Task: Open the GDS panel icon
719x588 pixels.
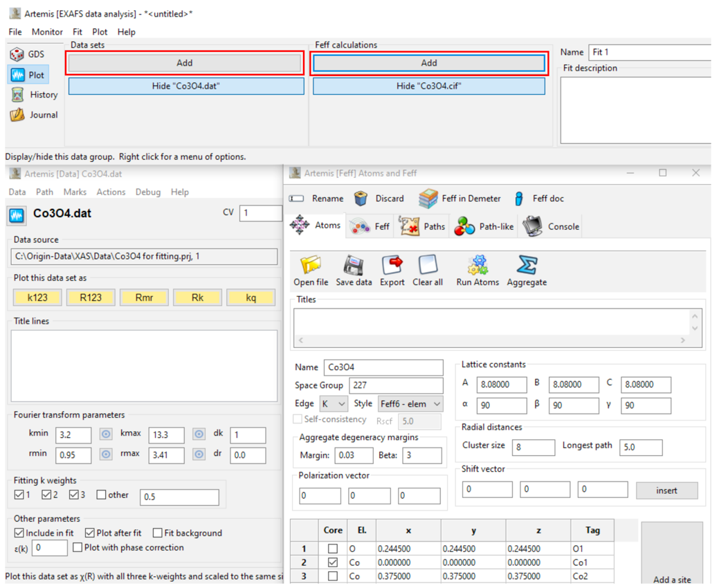Action: pos(17,55)
